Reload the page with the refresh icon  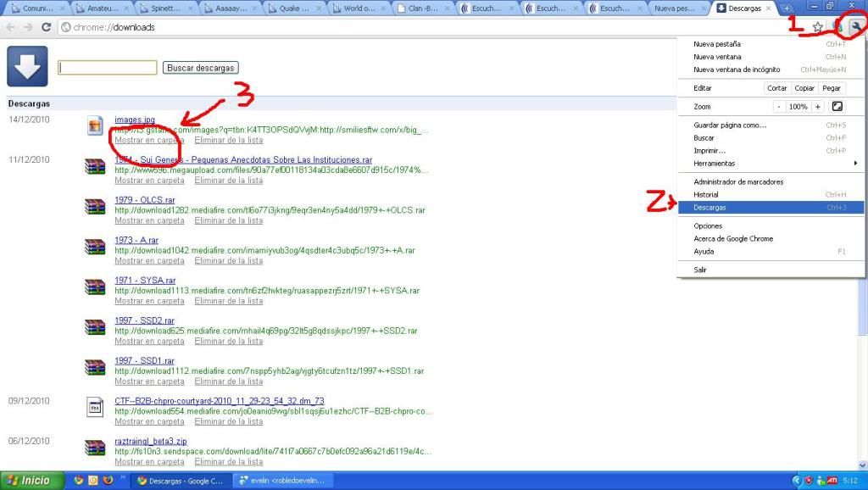47,27
